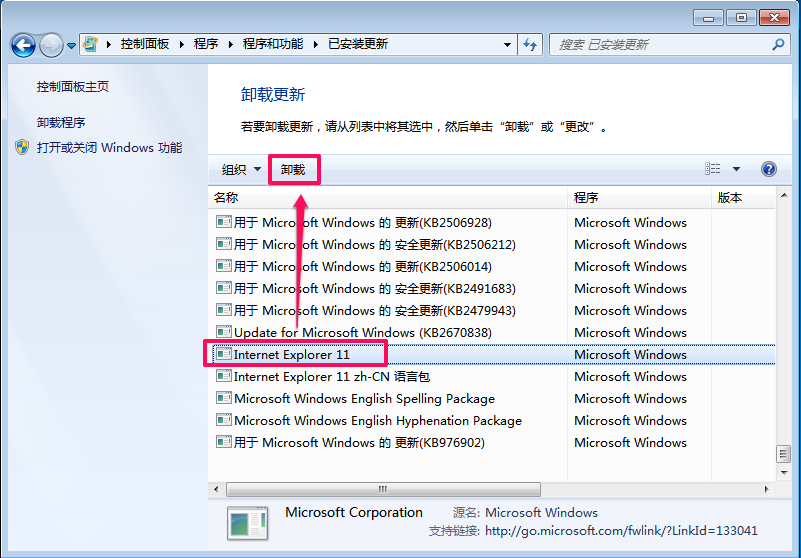The image size is (801, 558).
Task: Click the IE 11 zh-CN 语言包 icon
Action: click(x=223, y=376)
